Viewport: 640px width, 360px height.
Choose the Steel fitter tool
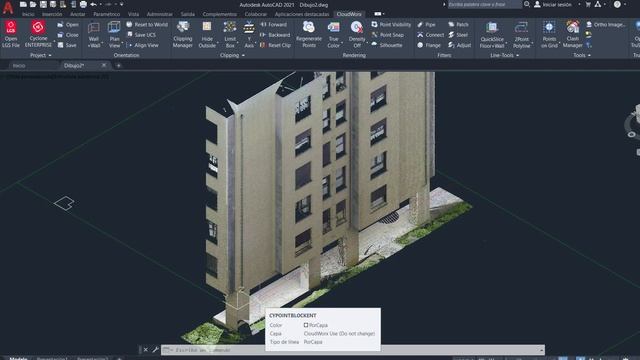(458, 35)
